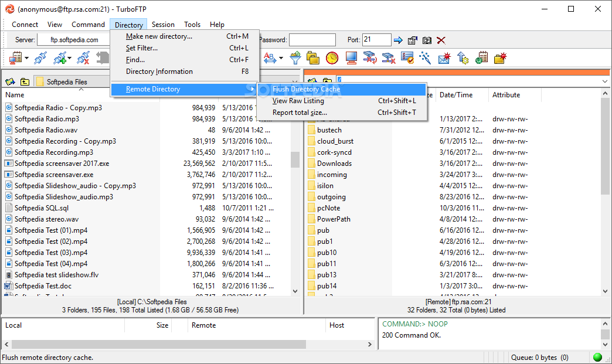This screenshot has width=612, height=364.
Task: Select Softpedia Test.doc file
Action: pyautogui.click(x=43, y=286)
